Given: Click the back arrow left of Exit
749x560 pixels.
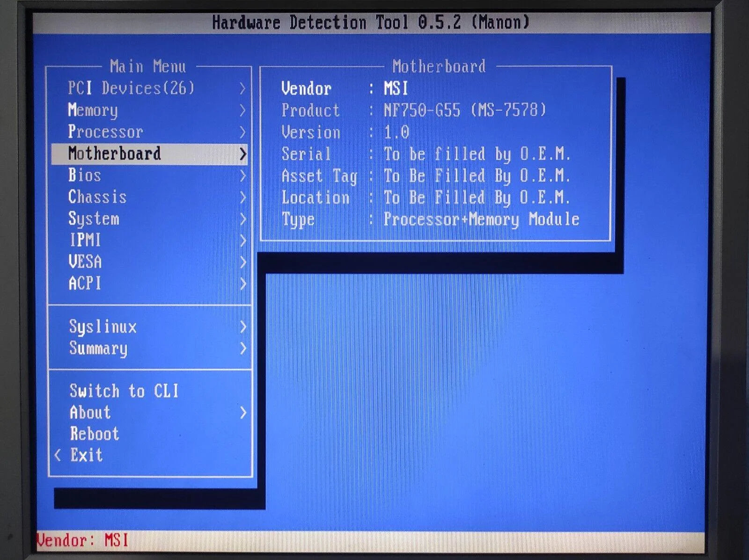Looking at the screenshot, I should click(x=58, y=455).
